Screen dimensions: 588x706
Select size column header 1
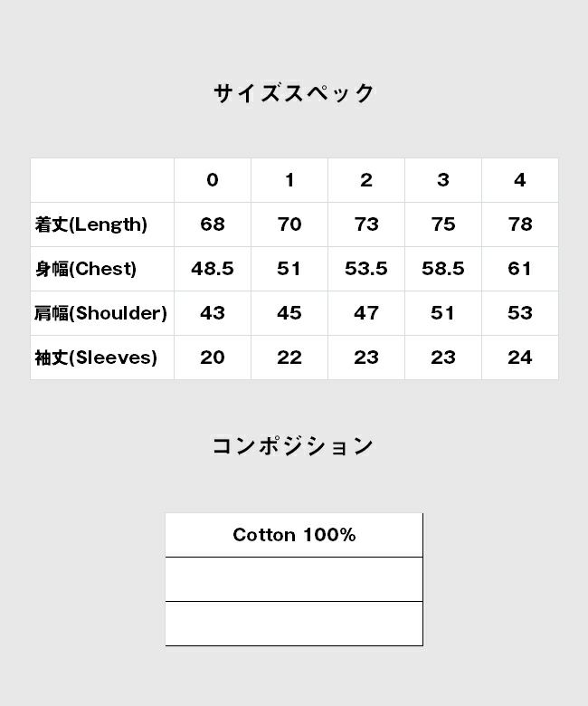(289, 180)
